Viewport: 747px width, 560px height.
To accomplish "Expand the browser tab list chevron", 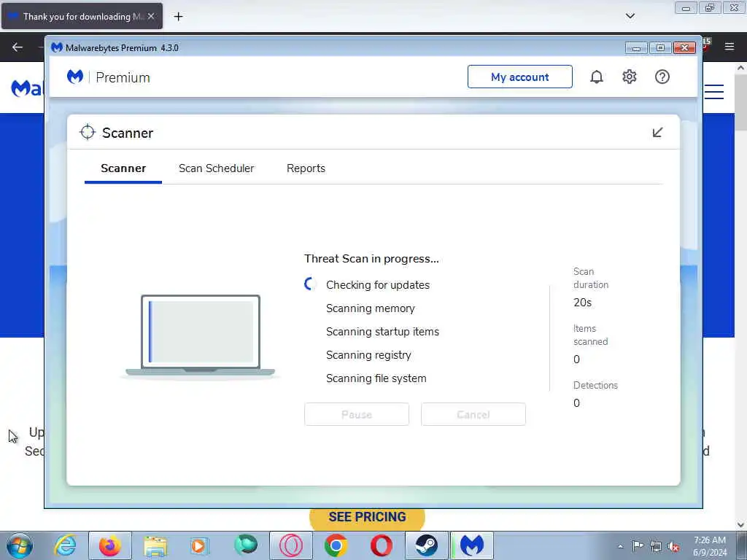I will [630, 16].
